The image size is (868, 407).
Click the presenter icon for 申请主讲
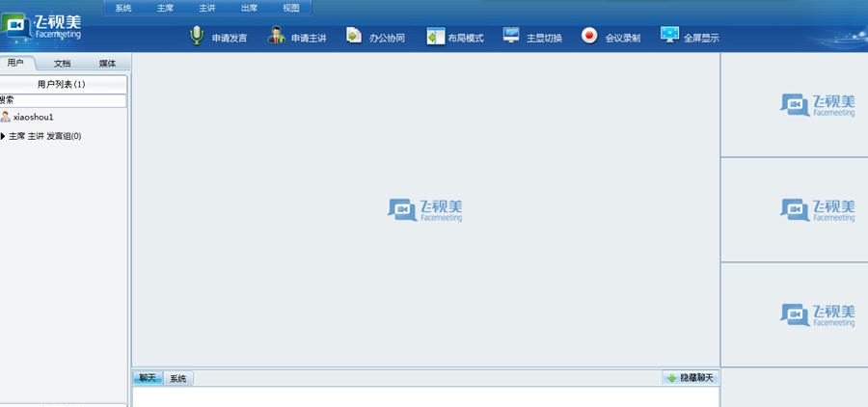[x=276, y=36]
